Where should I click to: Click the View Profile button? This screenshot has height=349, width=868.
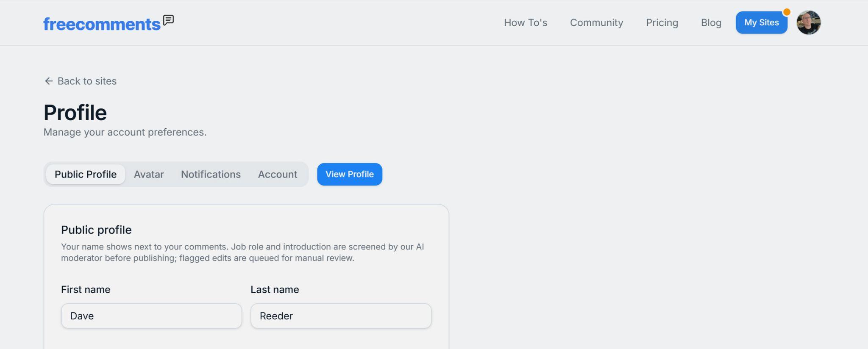(x=350, y=174)
